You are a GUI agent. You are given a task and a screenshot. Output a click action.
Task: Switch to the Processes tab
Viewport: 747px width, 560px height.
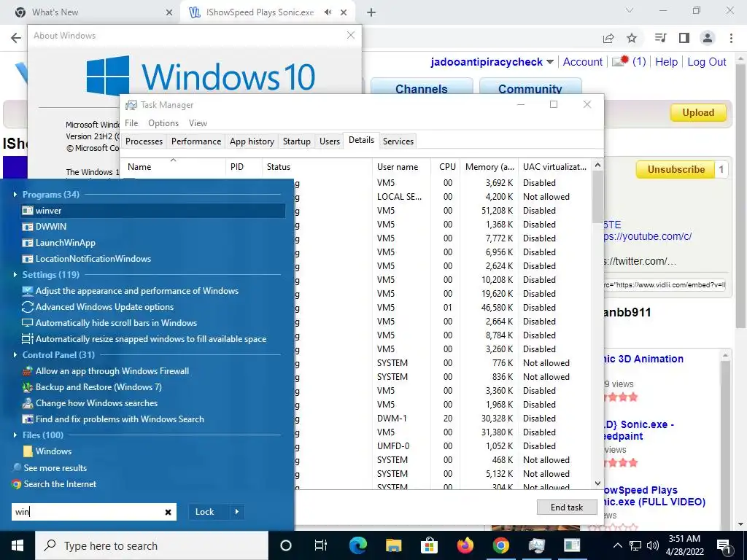tap(144, 141)
